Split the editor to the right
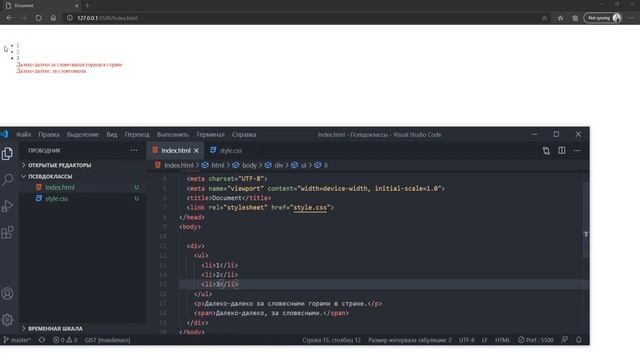Image resolution: width=640 pixels, height=360 pixels. (562, 151)
